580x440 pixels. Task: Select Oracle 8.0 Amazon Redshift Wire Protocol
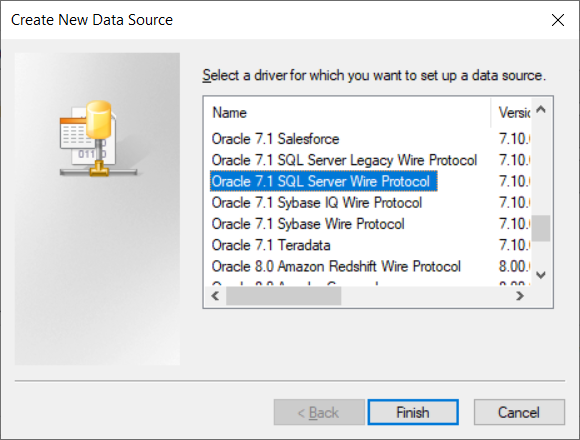click(336, 266)
